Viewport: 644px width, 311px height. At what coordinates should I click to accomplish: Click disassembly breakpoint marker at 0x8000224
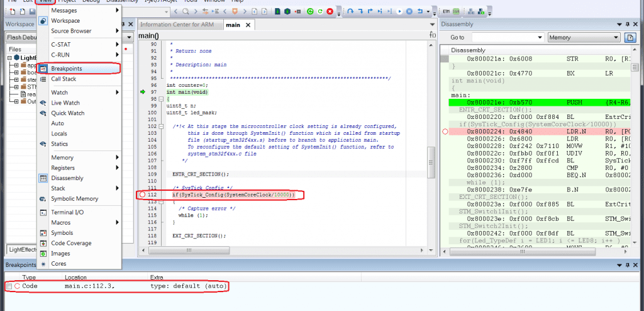[x=445, y=132]
